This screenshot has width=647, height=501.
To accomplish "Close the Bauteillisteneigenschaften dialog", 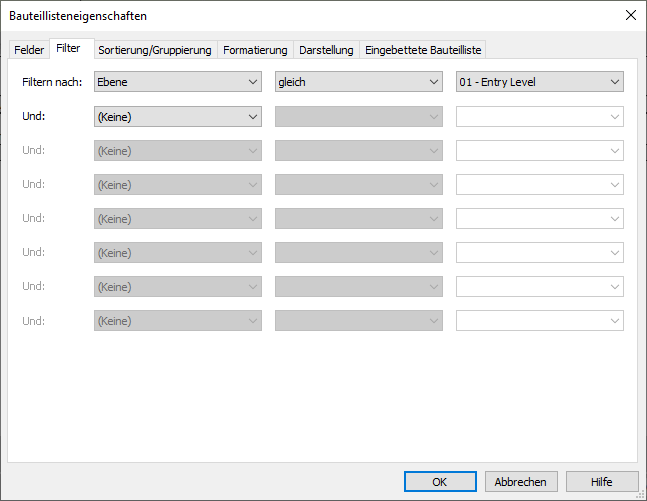I will [x=630, y=16].
